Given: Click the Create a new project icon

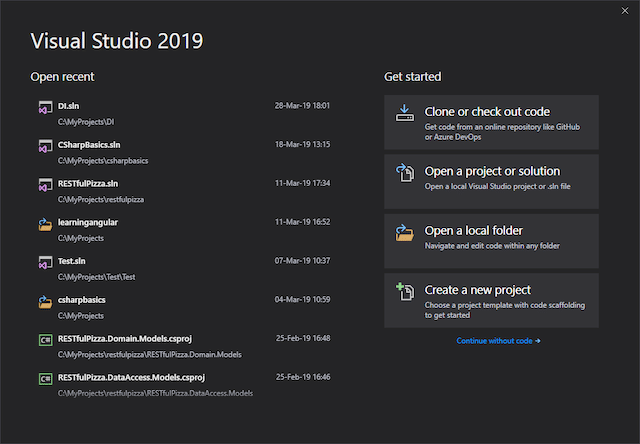Looking at the screenshot, I should (405, 291).
